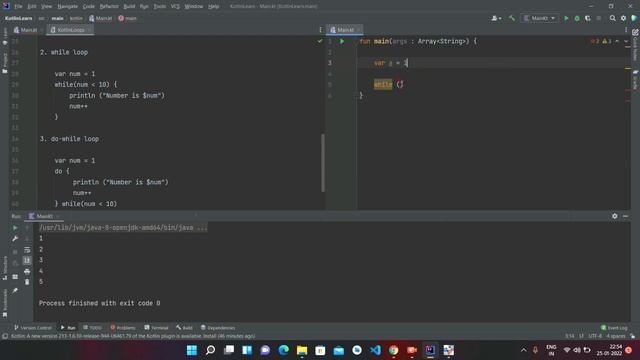Build project with the hammer icon
Image resolution: width=640 pixels, height=360 pixels.
coord(512,18)
